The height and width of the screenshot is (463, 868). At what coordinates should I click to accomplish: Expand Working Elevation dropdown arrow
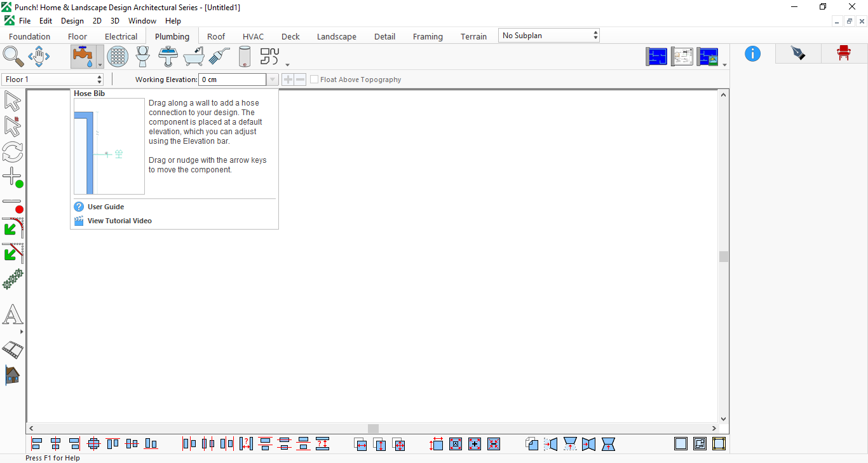pyautogui.click(x=273, y=79)
